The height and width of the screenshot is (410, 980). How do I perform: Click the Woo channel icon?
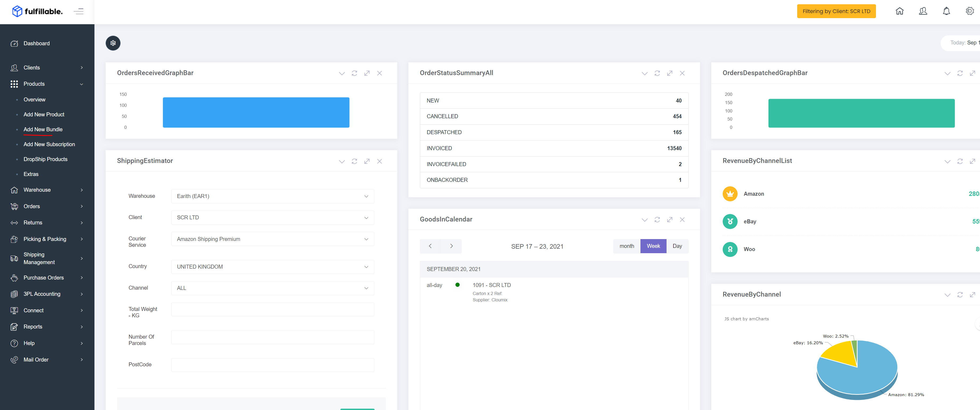pos(730,249)
